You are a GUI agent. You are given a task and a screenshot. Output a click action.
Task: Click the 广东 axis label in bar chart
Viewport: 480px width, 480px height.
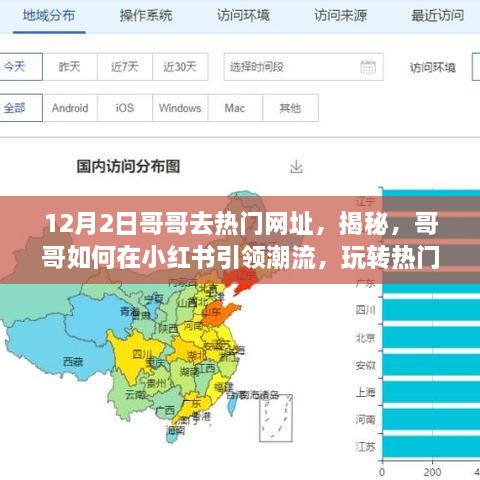tap(365, 283)
